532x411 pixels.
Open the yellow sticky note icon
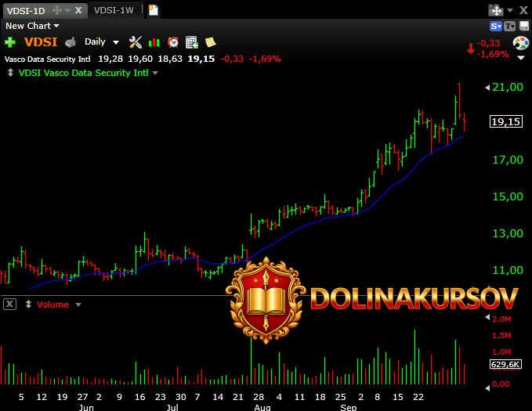[210, 42]
